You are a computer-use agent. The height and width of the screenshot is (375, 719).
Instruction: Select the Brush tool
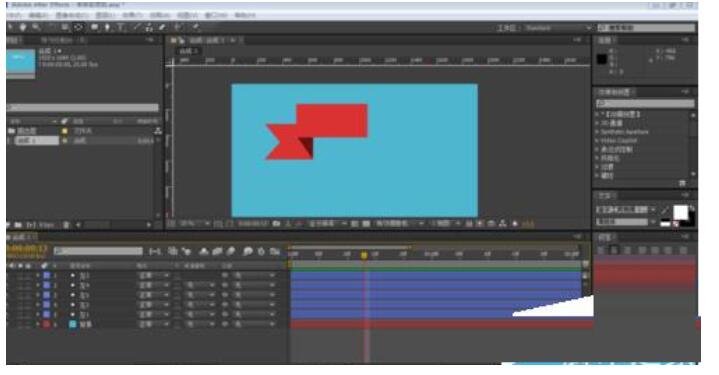point(137,28)
